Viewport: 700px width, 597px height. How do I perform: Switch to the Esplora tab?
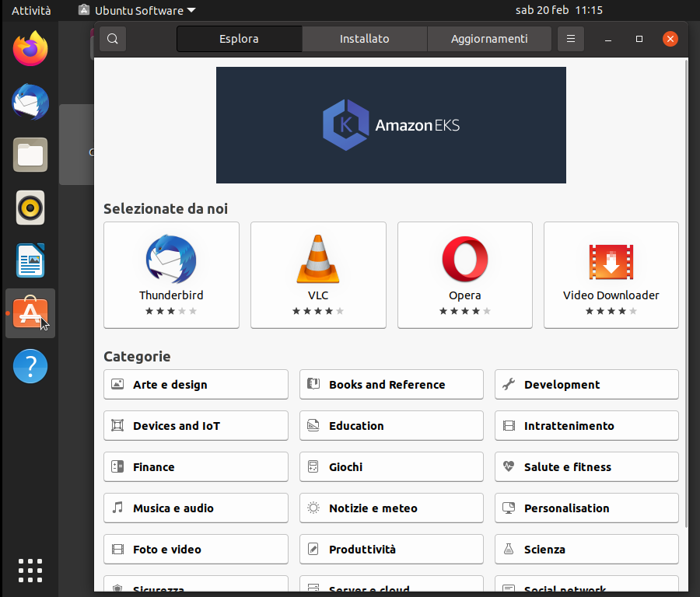point(240,39)
